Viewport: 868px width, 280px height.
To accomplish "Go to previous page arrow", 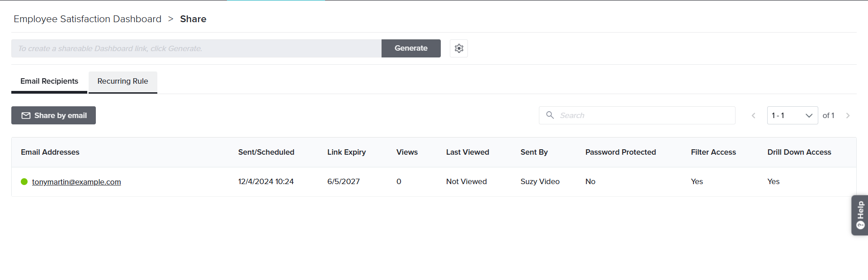I will (753, 116).
